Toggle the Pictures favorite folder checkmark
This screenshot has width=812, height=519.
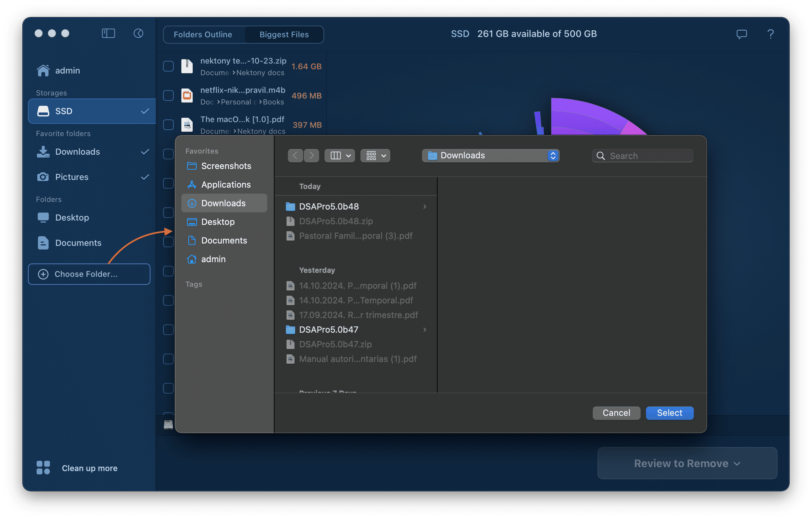click(145, 177)
